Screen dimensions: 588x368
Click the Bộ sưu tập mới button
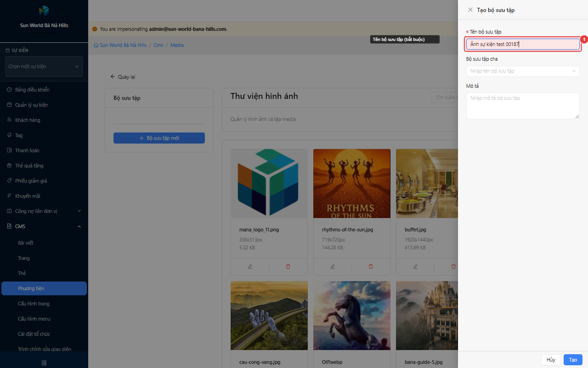tap(159, 138)
